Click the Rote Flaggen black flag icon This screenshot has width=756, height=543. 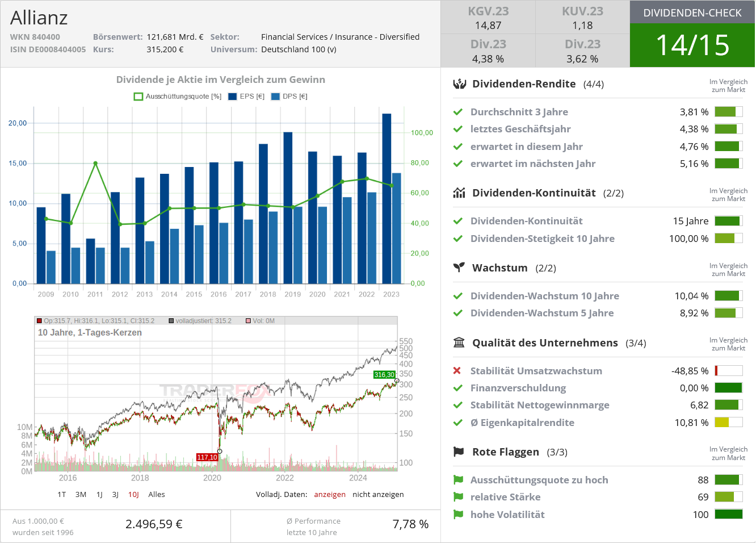pyautogui.click(x=459, y=452)
